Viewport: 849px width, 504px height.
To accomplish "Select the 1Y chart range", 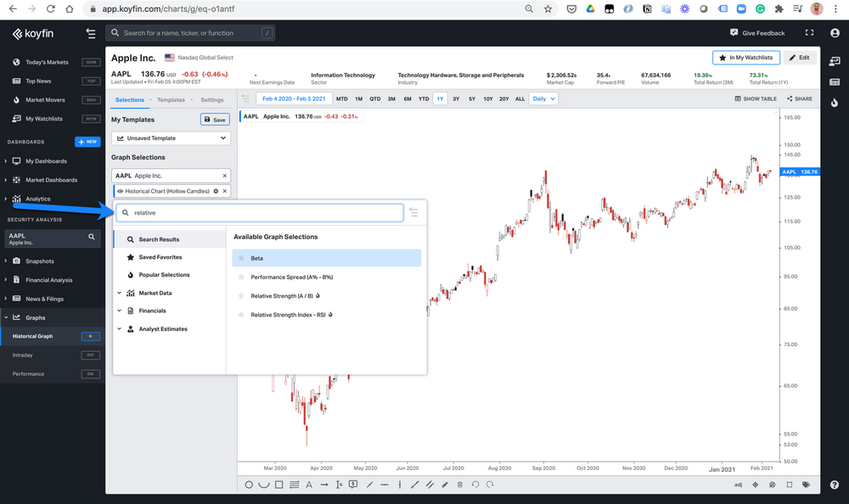I will click(439, 98).
